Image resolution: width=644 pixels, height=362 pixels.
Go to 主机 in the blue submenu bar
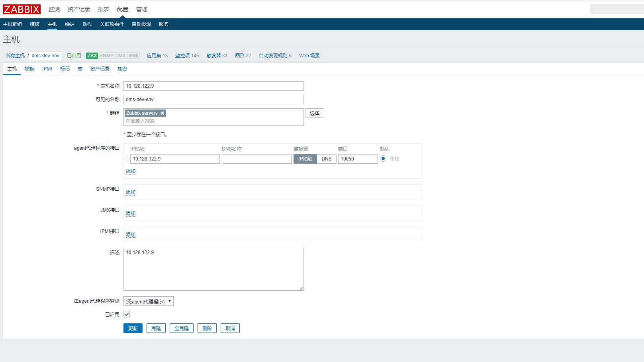52,24
